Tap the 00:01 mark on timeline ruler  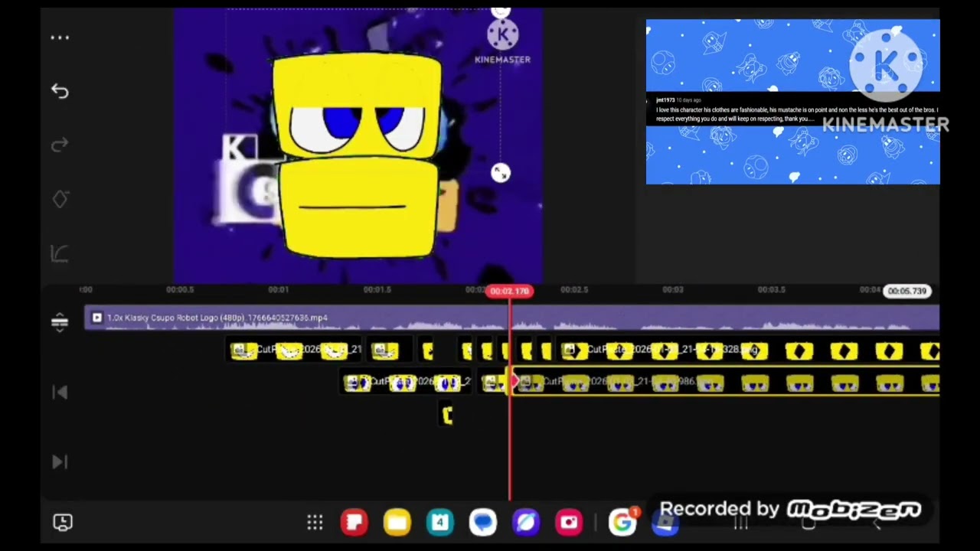pos(278,290)
